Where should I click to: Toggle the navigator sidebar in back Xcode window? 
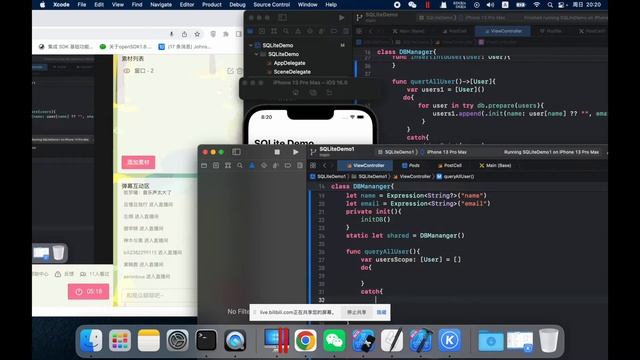tap(282, 18)
